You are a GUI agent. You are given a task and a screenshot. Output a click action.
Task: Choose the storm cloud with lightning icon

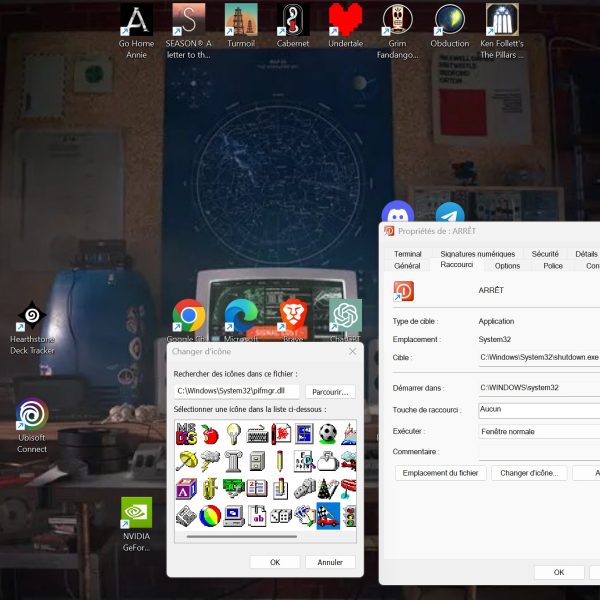point(210,461)
